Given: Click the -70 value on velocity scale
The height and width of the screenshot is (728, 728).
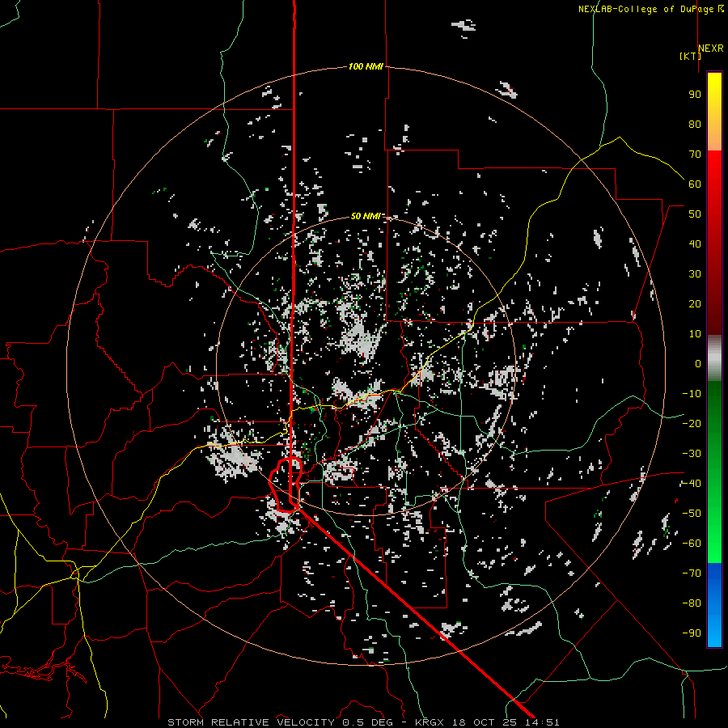Looking at the screenshot, I should click(x=692, y=574).
